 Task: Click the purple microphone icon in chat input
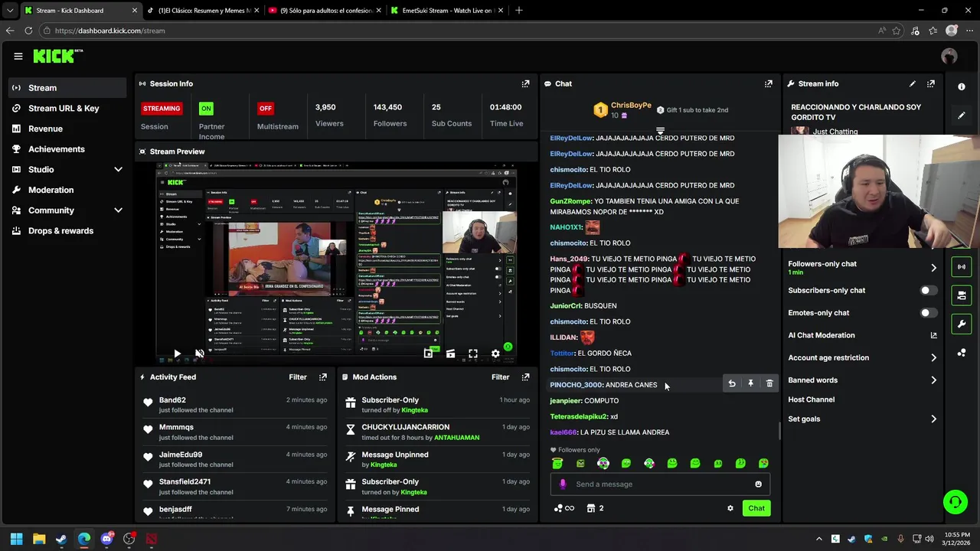(563, 484)
